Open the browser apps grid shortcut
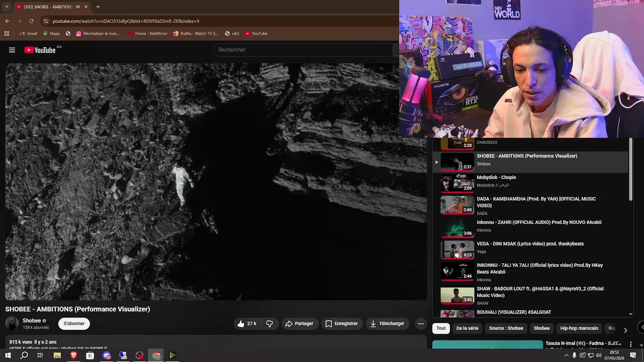Image resolution: width=644 pixels, height=362 pixels. tap(7, 34)
